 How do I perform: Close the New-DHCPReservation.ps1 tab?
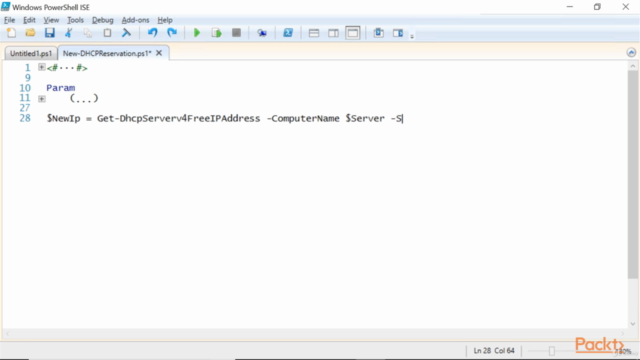159,53
